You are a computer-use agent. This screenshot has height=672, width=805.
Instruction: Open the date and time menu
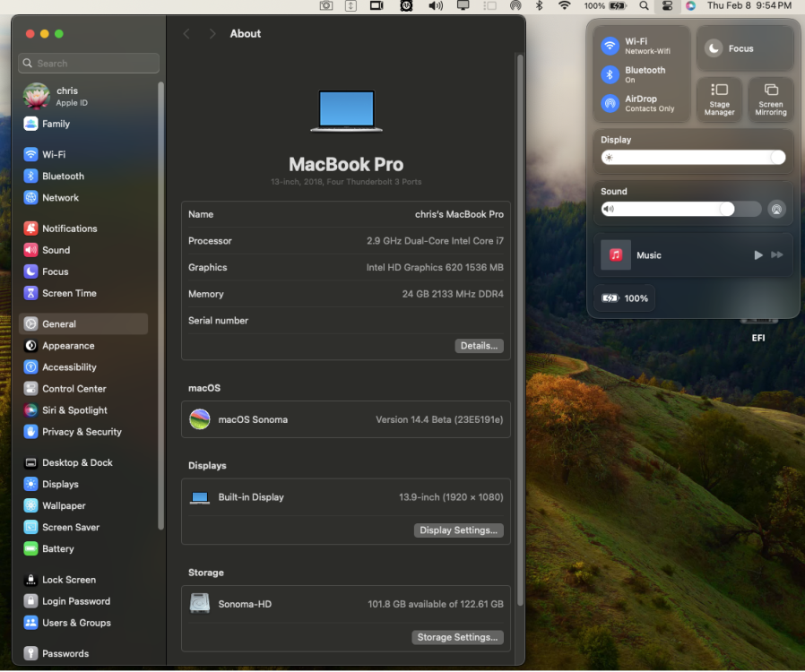click(749, 5)
